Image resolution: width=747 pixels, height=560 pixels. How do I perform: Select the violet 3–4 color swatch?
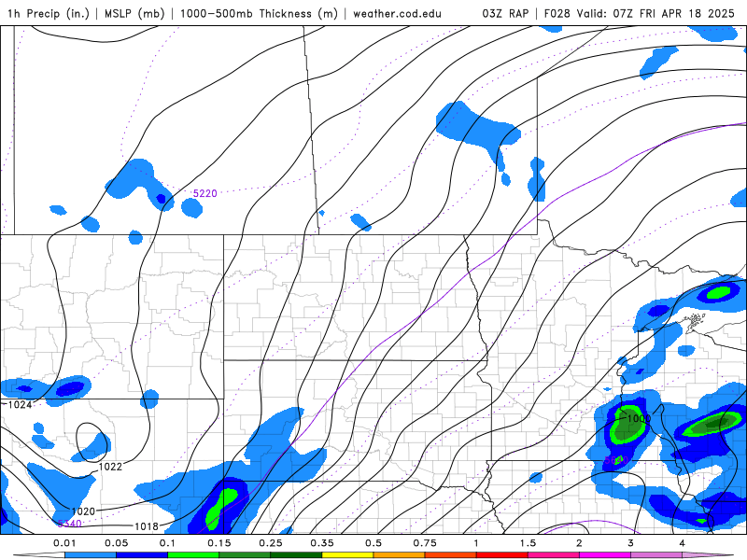pyautogui.click(x=656, y=555)
